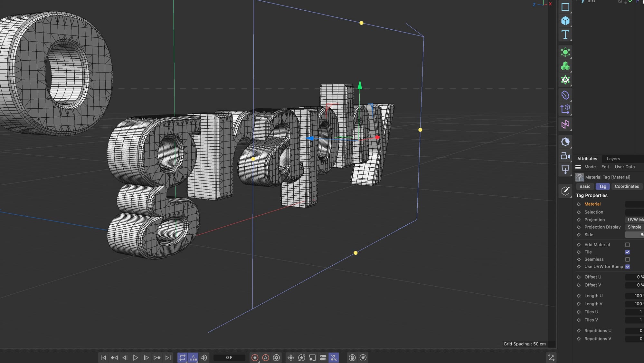
Task: Open the Side dropdown
Action: coord(634,235)
